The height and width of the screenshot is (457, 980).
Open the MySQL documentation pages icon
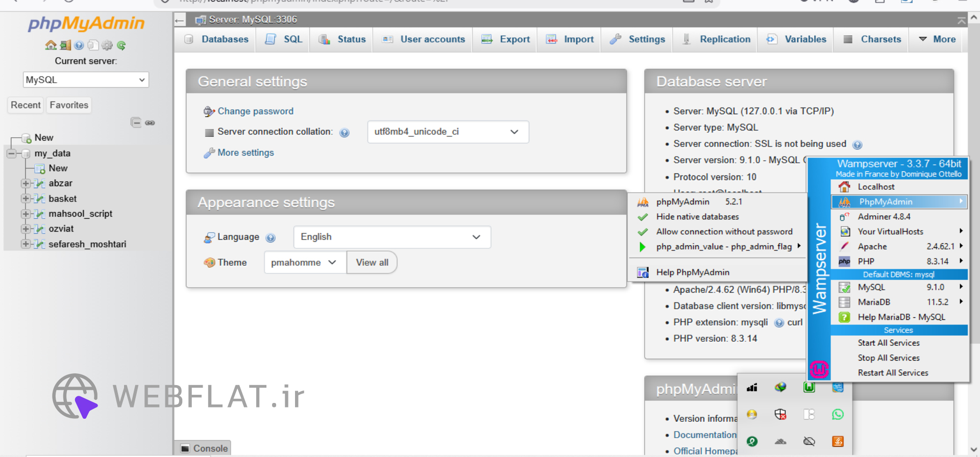point(93,45)
